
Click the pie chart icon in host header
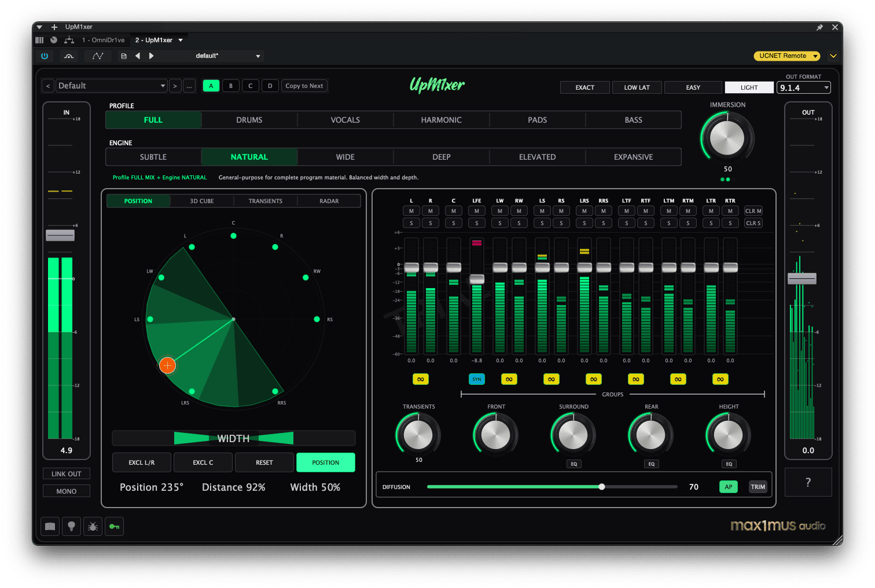pos(54,40)
